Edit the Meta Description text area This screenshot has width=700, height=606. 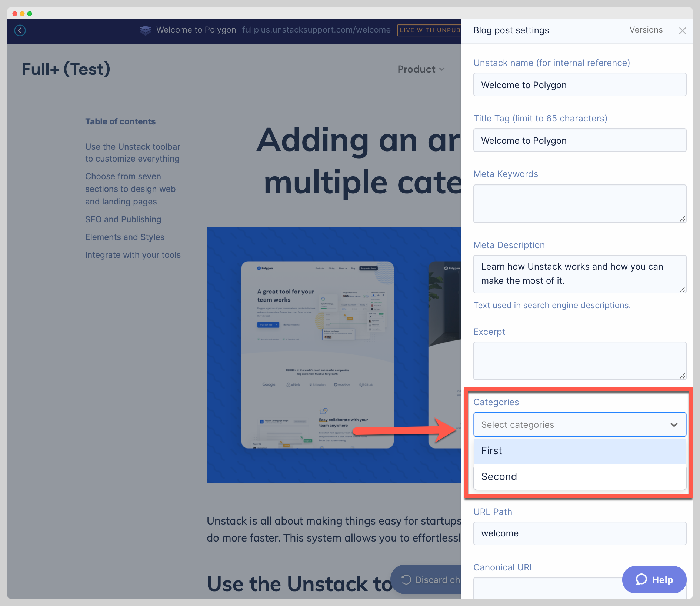(580, 274)
